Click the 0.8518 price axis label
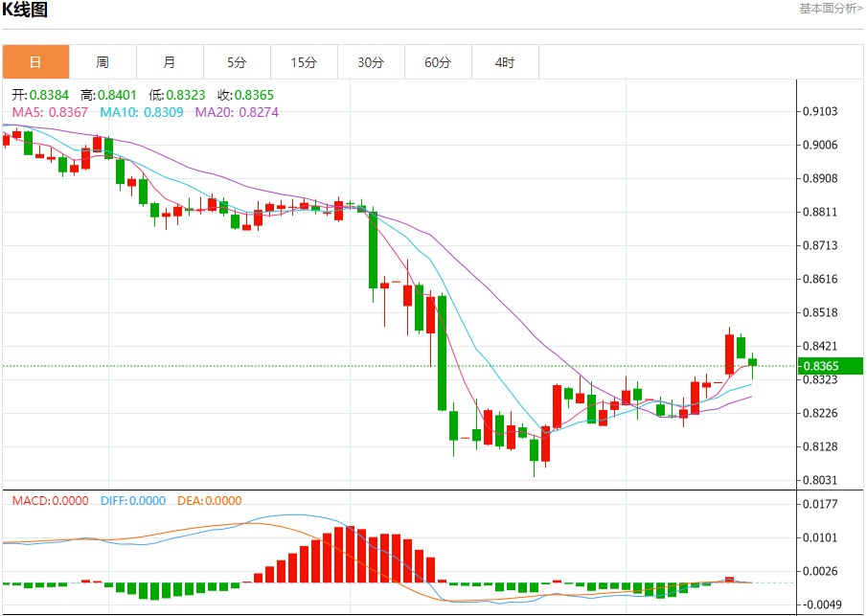The width and height of the screenshot is (867, 616). (820, 312)
